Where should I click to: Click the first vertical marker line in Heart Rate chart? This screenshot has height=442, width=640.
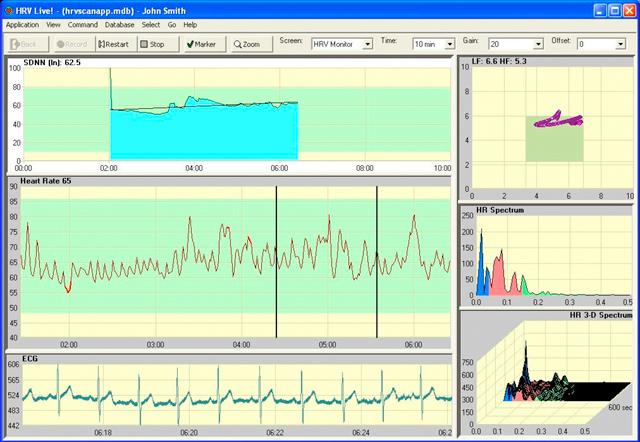(x=276, y=260)
